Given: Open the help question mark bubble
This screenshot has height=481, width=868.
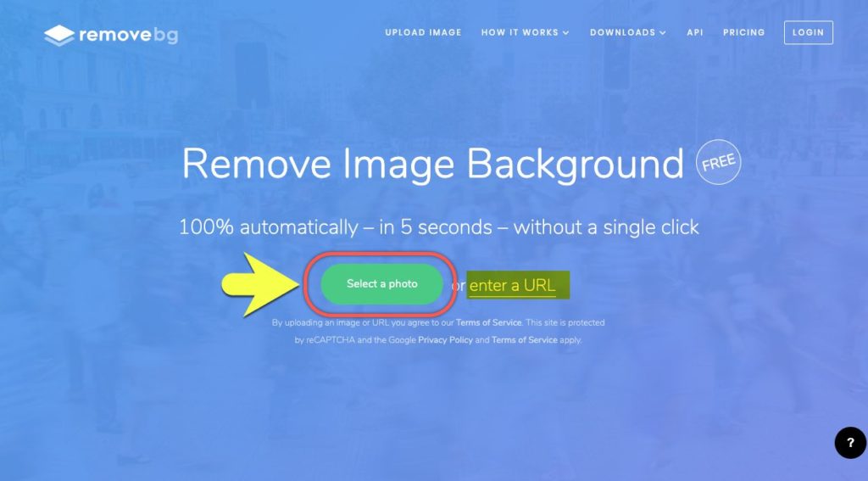Looking at the screenshot, I should tap(850, 442).
